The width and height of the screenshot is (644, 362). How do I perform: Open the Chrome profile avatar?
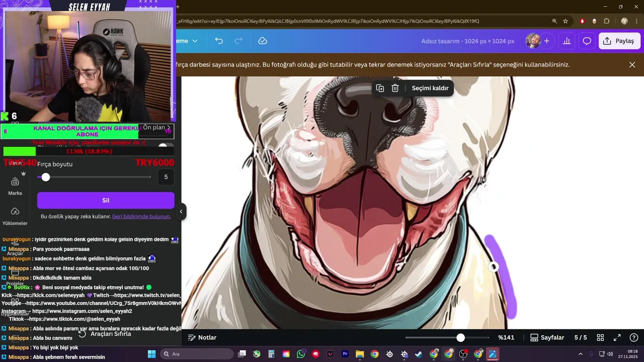624,21
